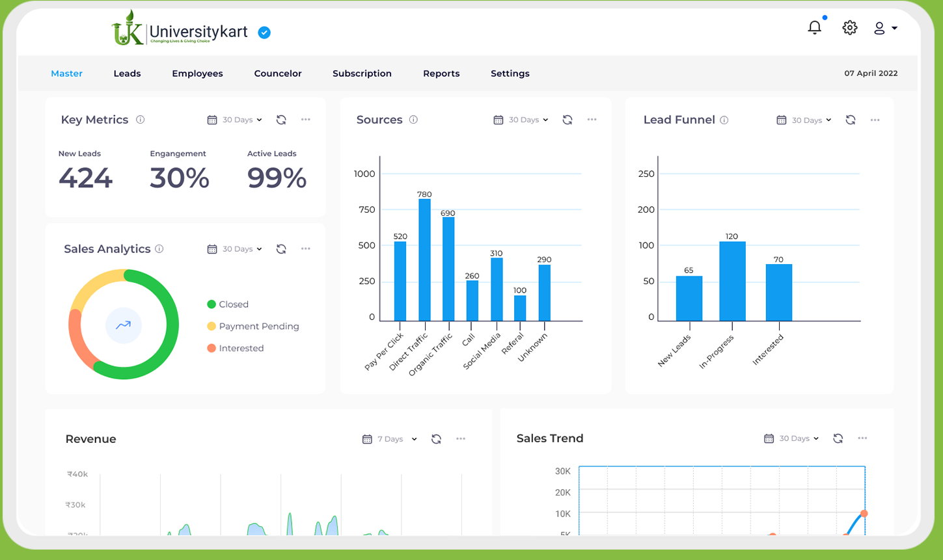Click the orange end point on Sales Trend line
Image resolution: width=943 pixels, height=560 pixels.
coord(864,514)
